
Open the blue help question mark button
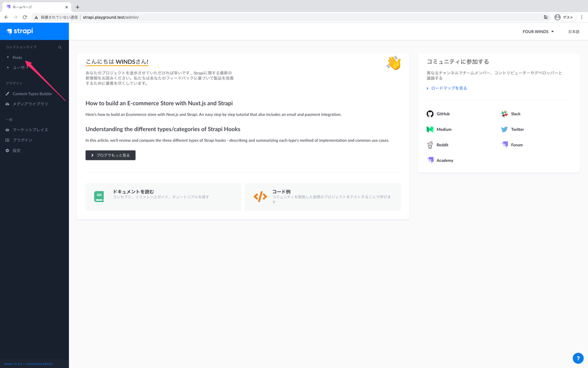pyautogui.click(x=578, y=358)
